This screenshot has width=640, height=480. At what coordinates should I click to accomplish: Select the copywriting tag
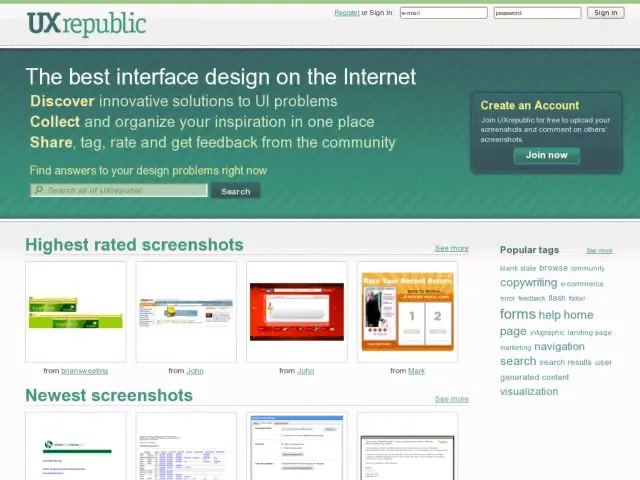[529, 282]
